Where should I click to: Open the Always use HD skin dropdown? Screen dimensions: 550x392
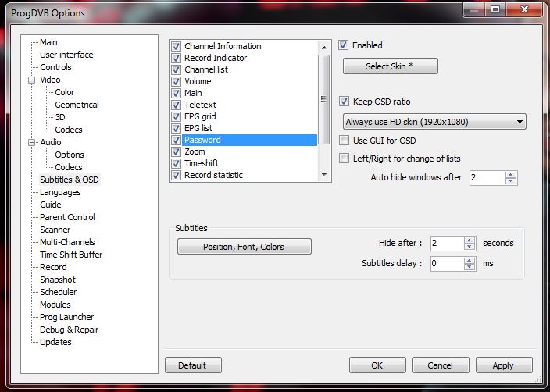[x=434, y=122]
